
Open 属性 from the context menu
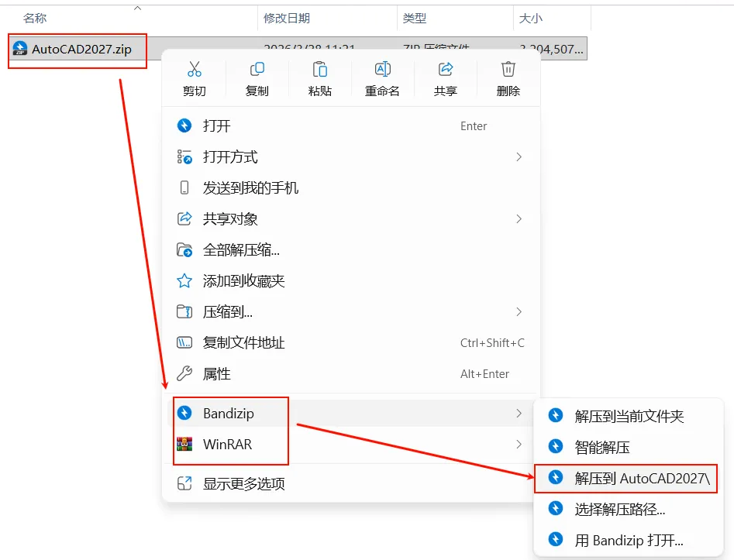coord(351,374)
